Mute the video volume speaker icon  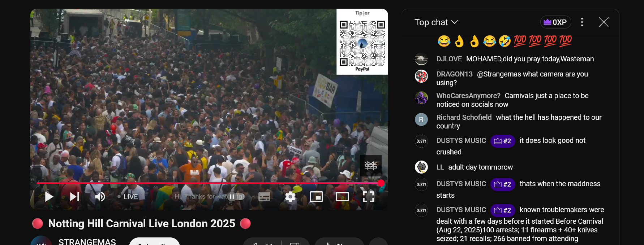(100, 197)
